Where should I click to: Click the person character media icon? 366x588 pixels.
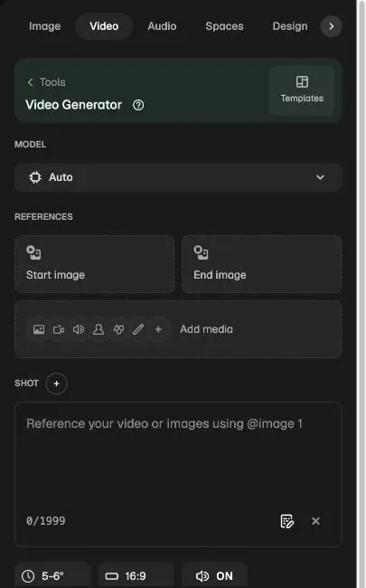(99, 329)
